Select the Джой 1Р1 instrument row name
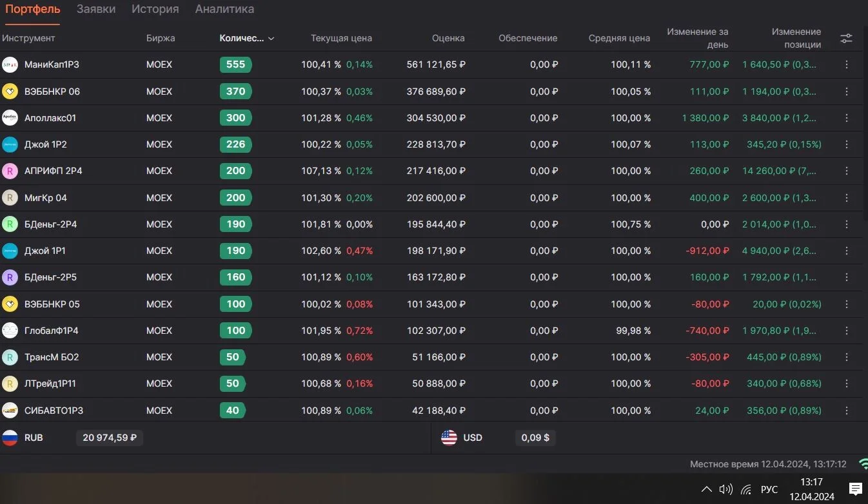 click(45, 251)
